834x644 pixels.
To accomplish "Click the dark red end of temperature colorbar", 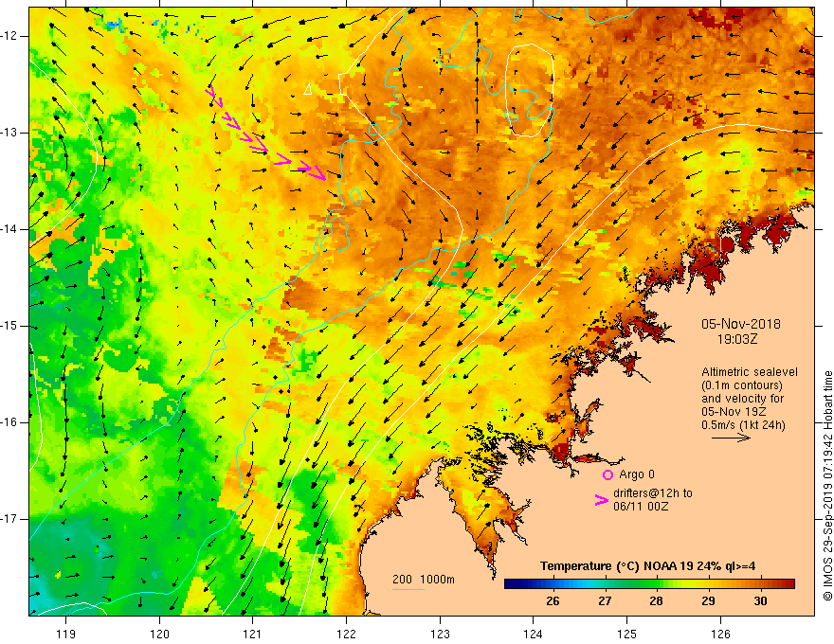I will [x=789, y=584].
